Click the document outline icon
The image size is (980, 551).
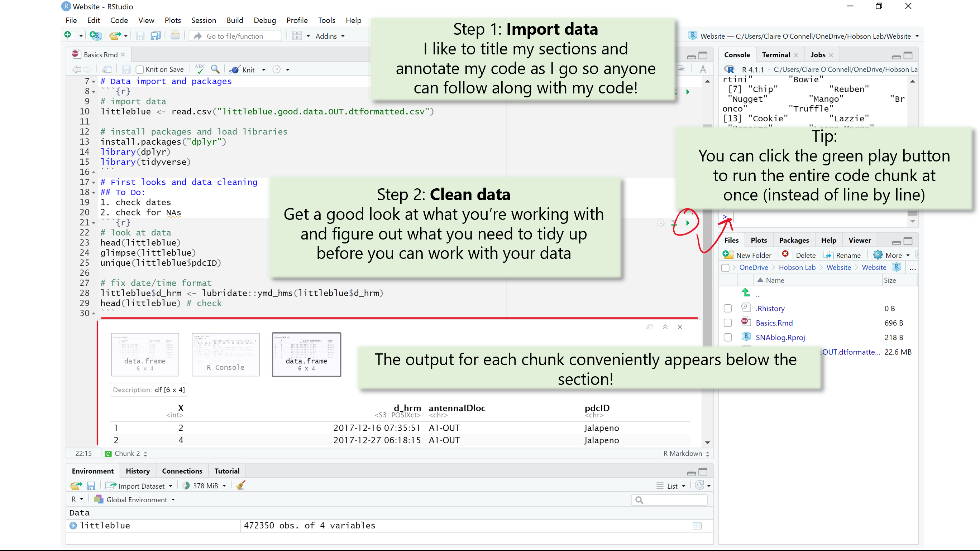(681, 69)
